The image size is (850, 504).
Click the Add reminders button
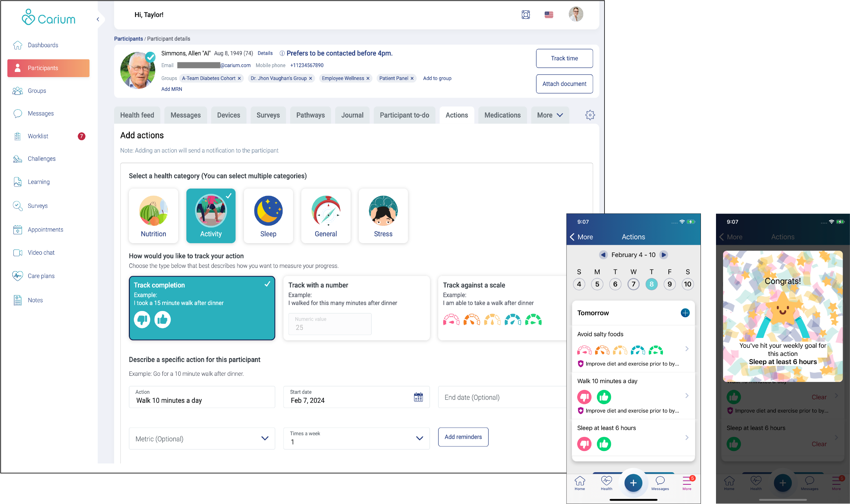(x=463, y=437)
